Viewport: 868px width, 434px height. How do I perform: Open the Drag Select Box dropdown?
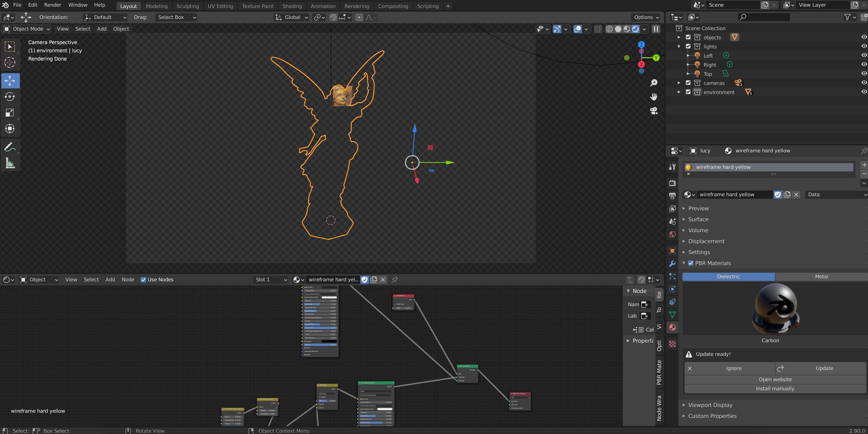point(176,17)
